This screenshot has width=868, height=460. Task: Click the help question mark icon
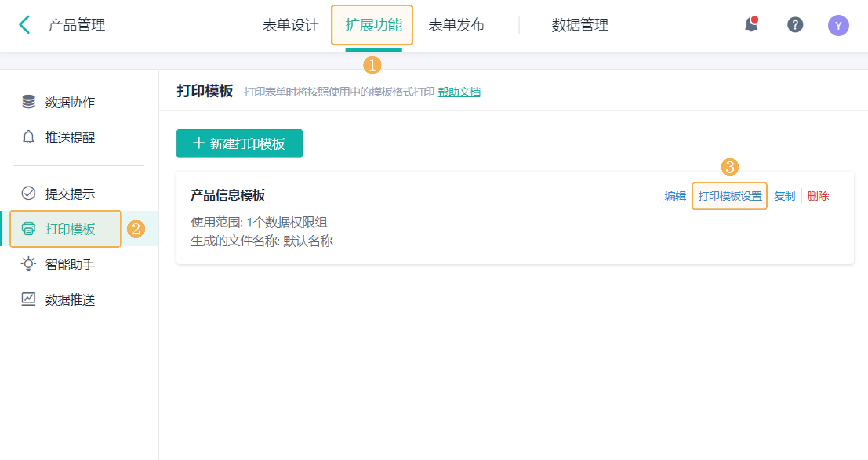(795, 24)
